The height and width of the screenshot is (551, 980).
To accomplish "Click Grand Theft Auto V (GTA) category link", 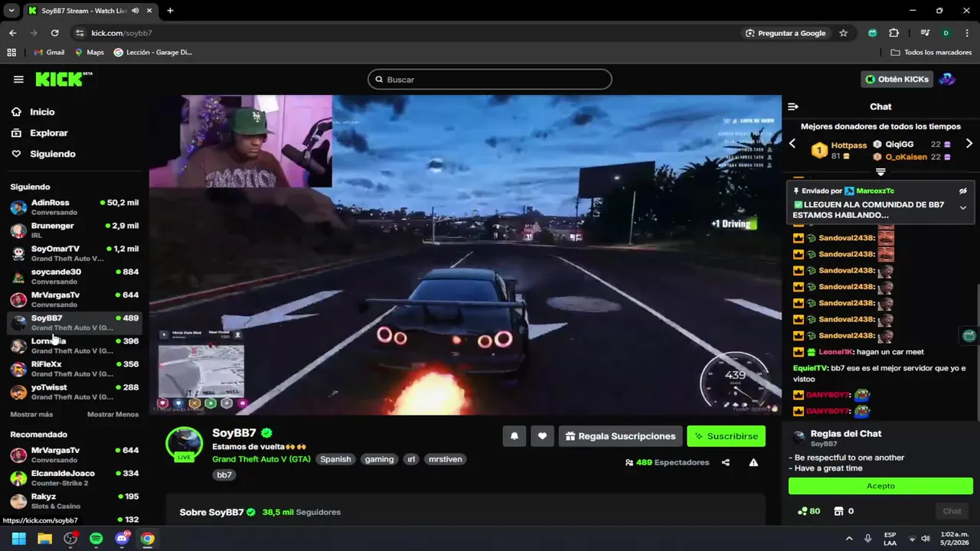I will pos(260,459).
